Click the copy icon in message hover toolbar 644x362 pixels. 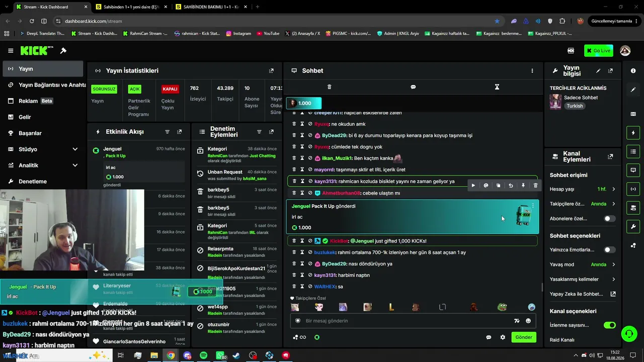[x=498, y=186]
